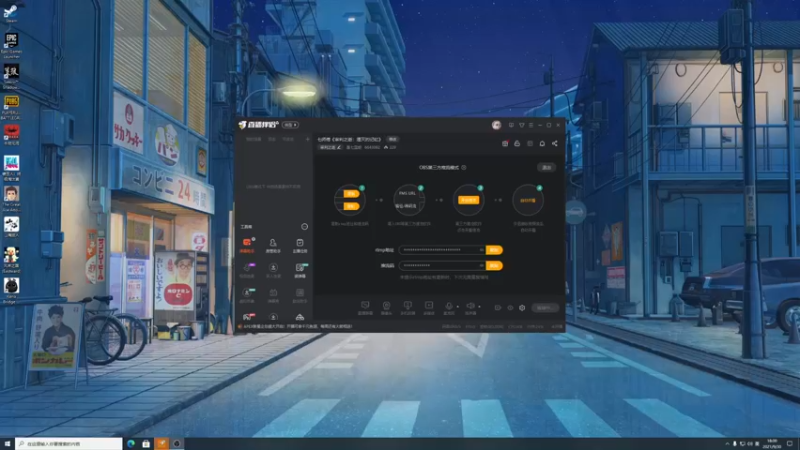Viewport: 800px width, 450px height.
Task: Click the small button next to the stream title
Action: 392,139
